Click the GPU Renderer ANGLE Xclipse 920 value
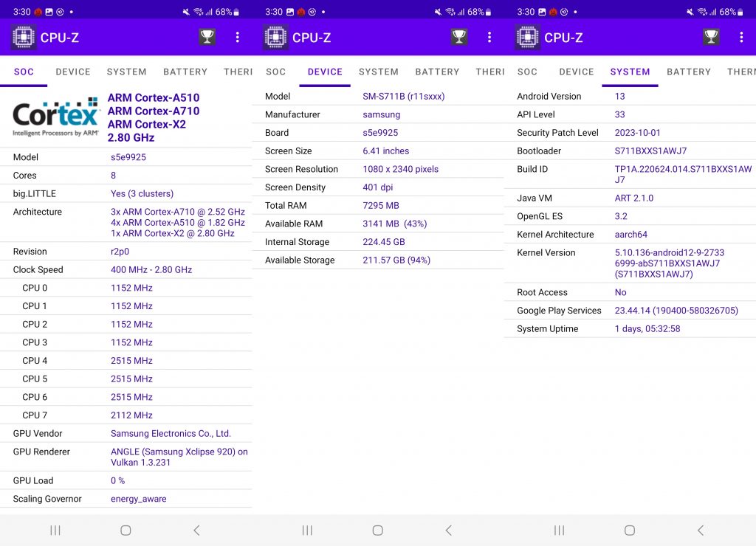The height and width of the screenshot is (546, 756). click(179, 457)
